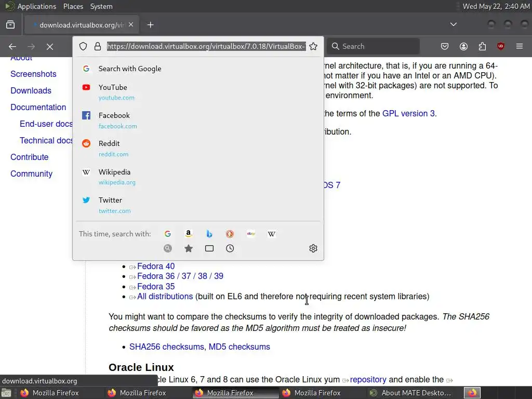Select the Wikipedia suggestion
The width and height of the screenshot is (532, 399).
click(x=198, y=177)
